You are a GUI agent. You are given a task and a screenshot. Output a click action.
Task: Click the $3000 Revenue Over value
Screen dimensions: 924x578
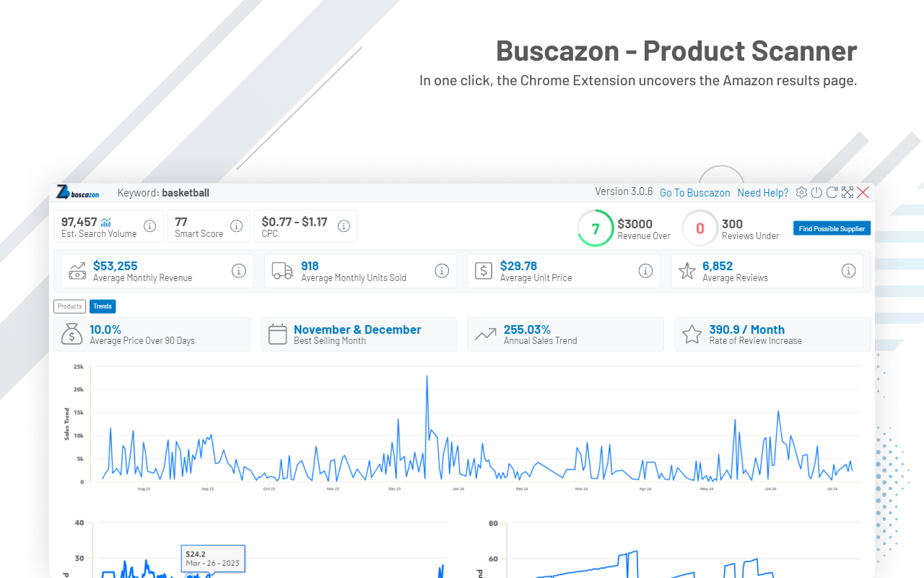(635, 224)
